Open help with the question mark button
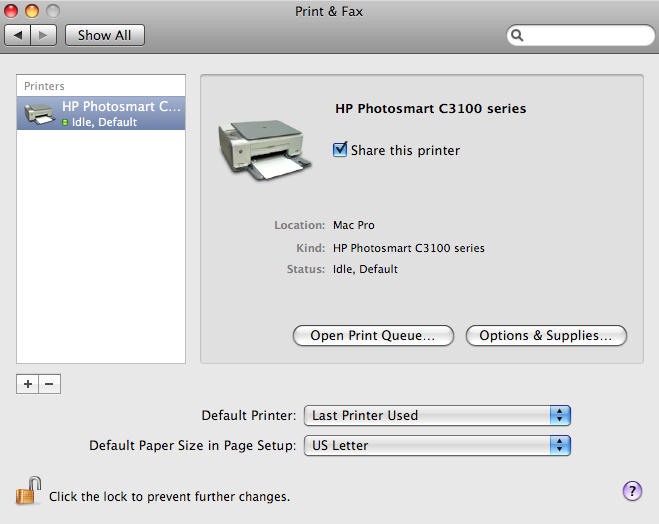This screenshot has height=524, width=659. pos(632,491)
